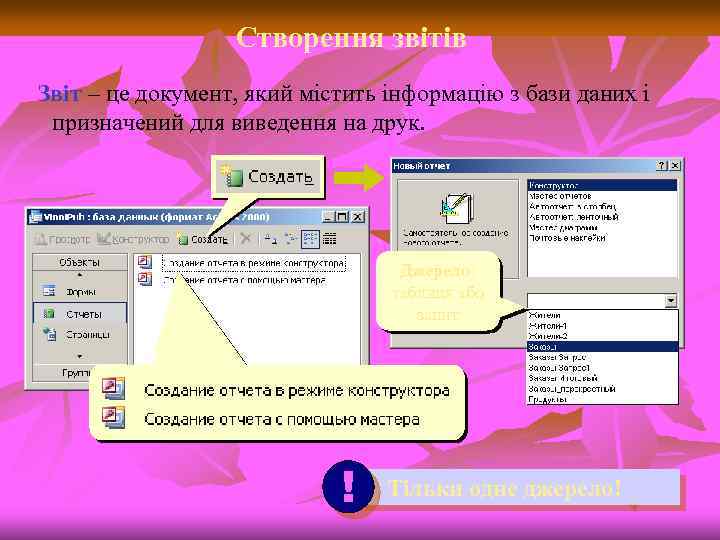
Task: Open the data source dropdown arrow
Action: coord(671,301)
